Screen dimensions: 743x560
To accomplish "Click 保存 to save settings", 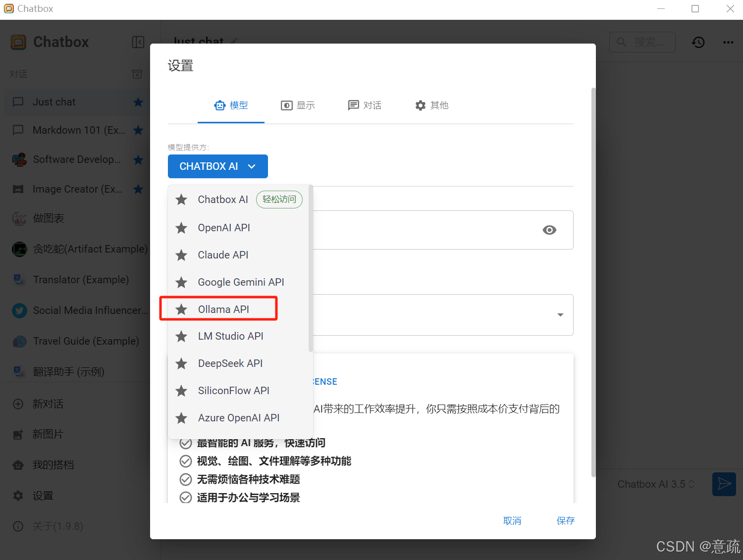I will 566,520.
